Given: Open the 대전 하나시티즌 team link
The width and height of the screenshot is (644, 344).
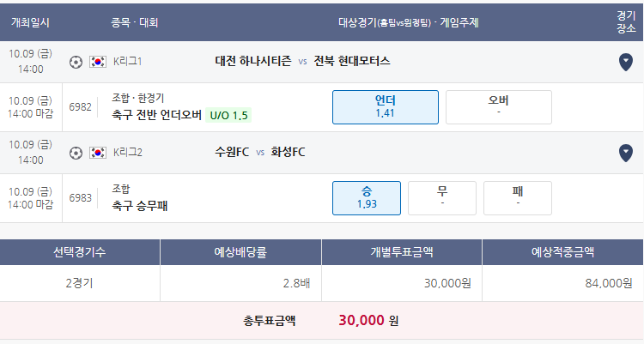Looking at the screenshot, I should point(253,61).
